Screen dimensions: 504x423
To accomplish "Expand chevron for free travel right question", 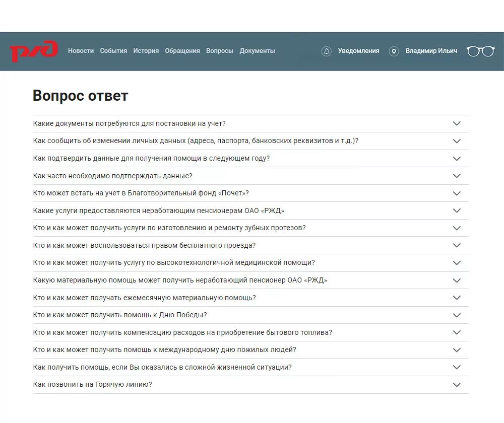I will pyautogui.click(x=457, y=245).
